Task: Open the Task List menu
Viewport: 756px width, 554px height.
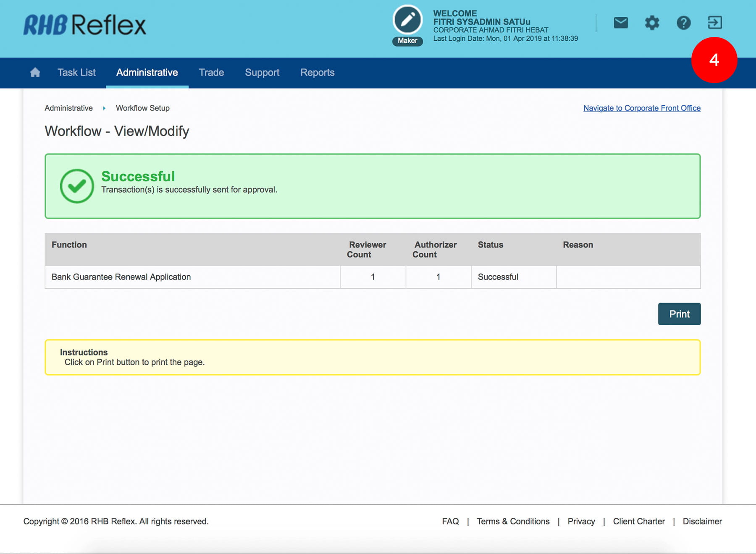Action: click(76, 73)
